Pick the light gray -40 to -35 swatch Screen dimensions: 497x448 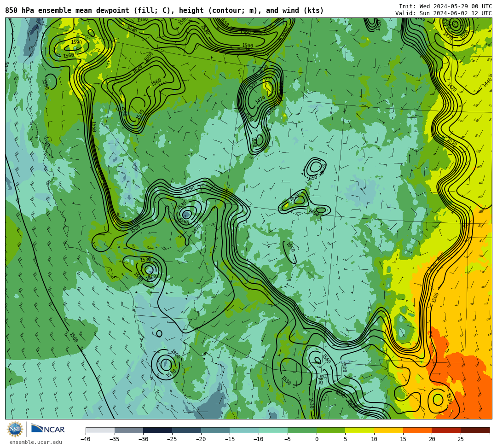coord(100,430)
